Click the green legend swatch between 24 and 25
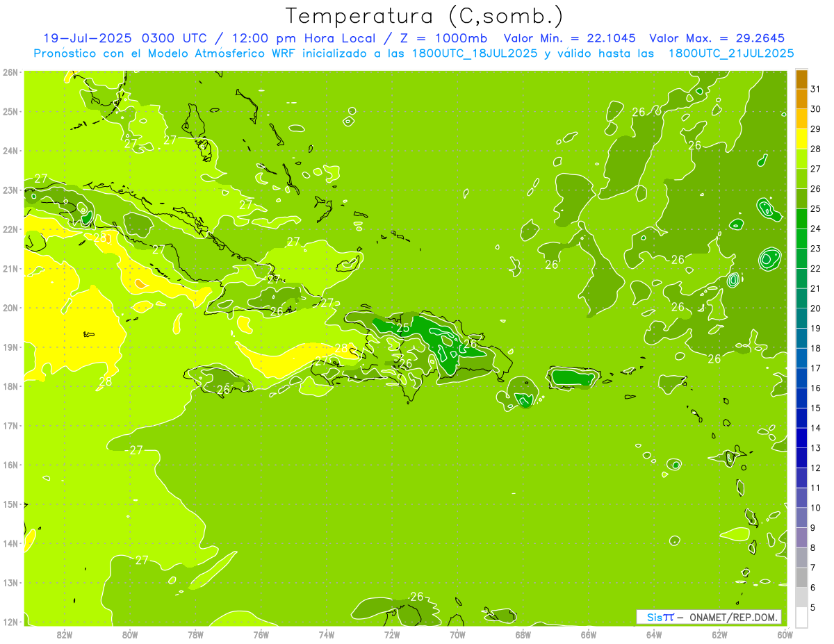The width and height of the screenshot is (834, 644). [x=801, y=219]
